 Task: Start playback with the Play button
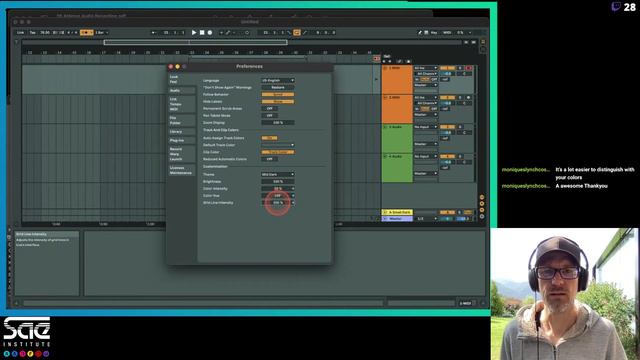pos(194,32)
